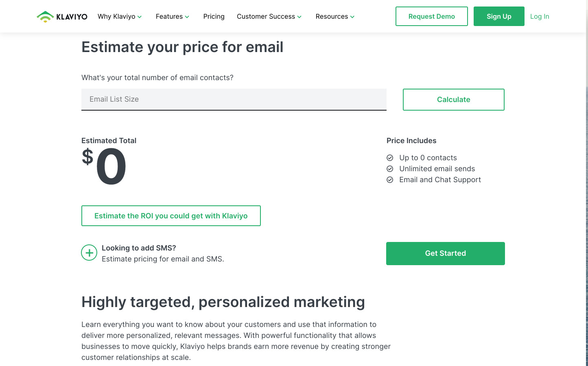The width and height of the screenshot is (588, 366).
Task: Click the Klaviyo logo icon
Action: (45, 17)
